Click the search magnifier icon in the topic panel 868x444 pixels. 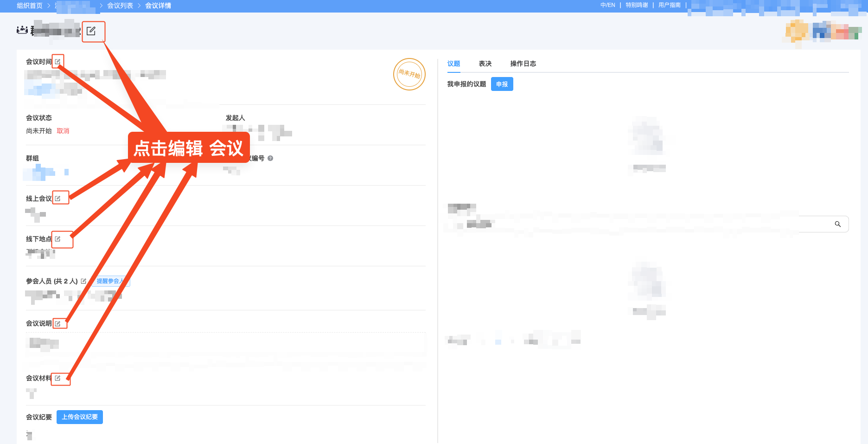(837, 224)
